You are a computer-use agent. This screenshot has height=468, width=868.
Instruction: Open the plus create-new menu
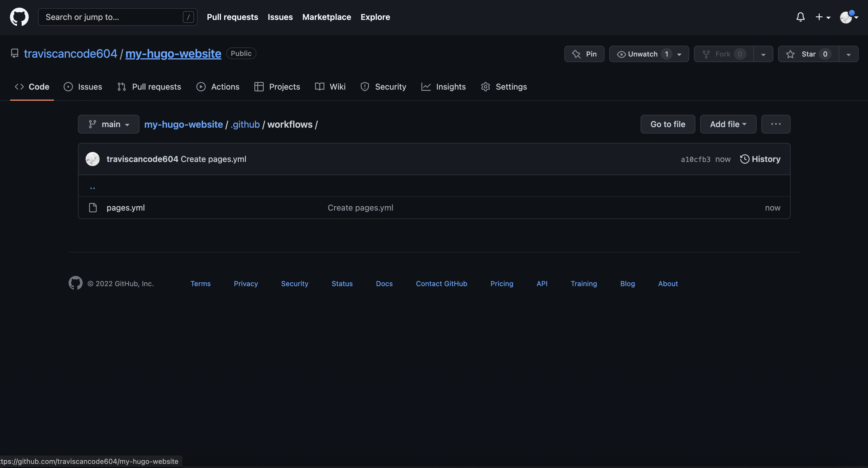(823, 17)
